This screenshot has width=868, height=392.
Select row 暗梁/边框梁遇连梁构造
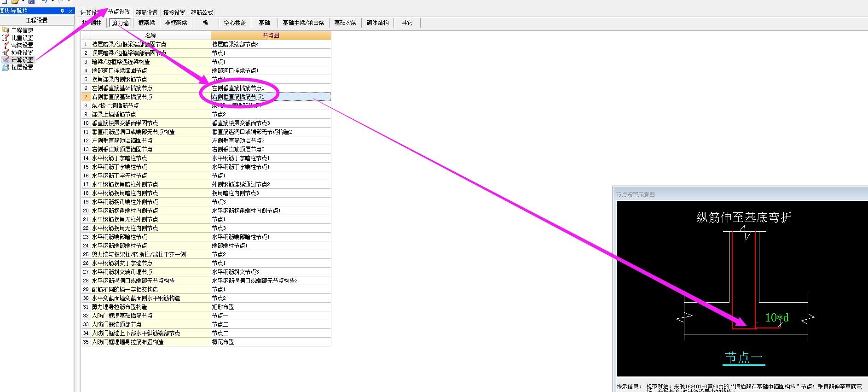[x=150, y=62]
